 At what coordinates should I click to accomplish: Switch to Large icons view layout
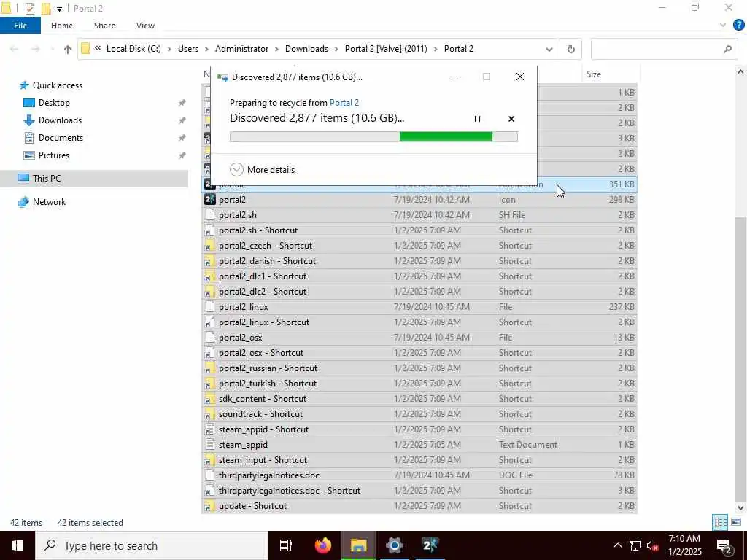(x=736, y=522)
